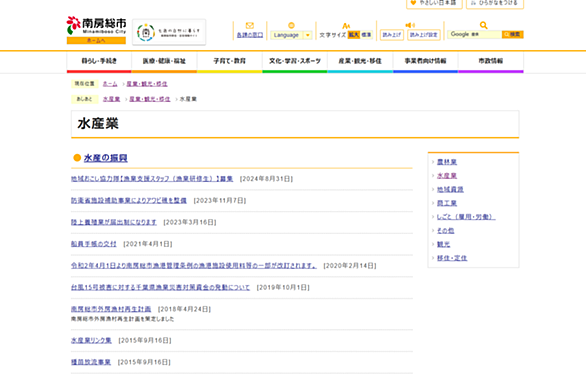Open the 各課の窓口 link

(250, 35)
